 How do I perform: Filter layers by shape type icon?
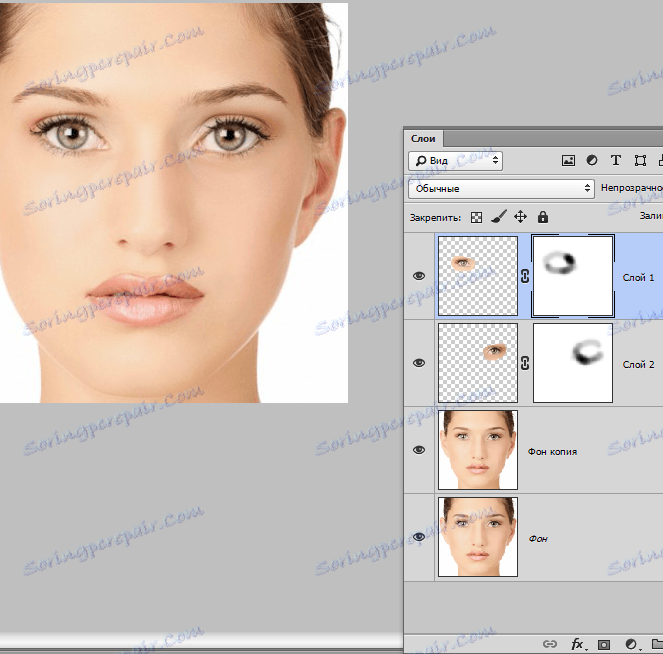640,161
